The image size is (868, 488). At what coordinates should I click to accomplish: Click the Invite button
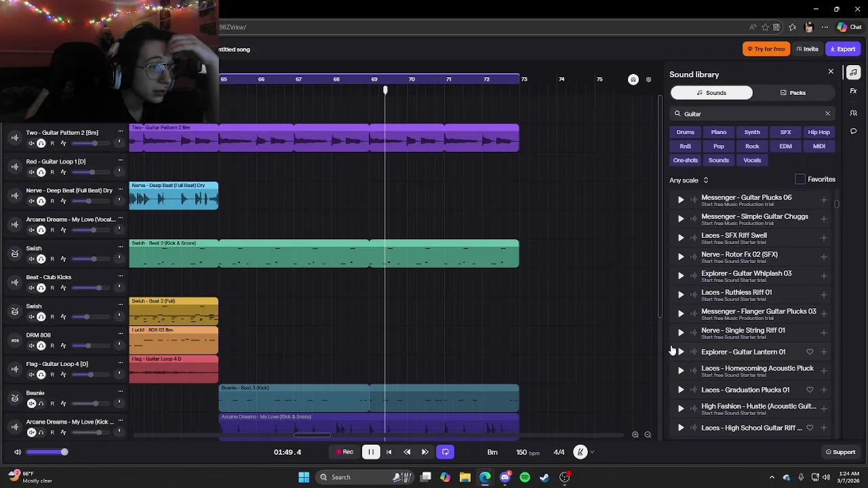click(x=807, y=49)
